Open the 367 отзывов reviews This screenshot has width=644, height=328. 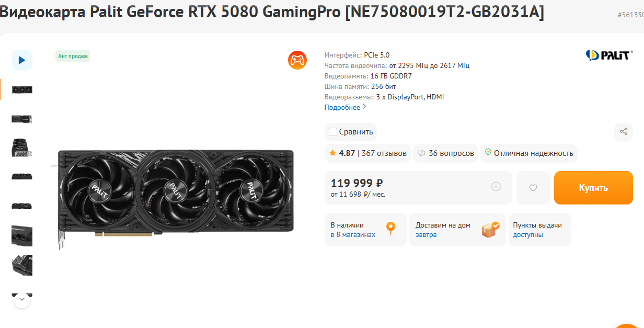point(384,153)
